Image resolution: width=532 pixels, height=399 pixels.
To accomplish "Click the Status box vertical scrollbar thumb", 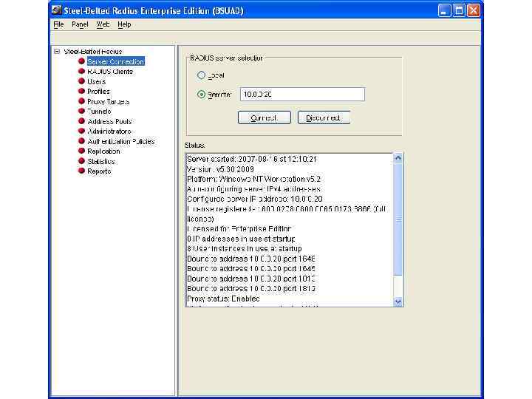I will [x=398, y=219].
